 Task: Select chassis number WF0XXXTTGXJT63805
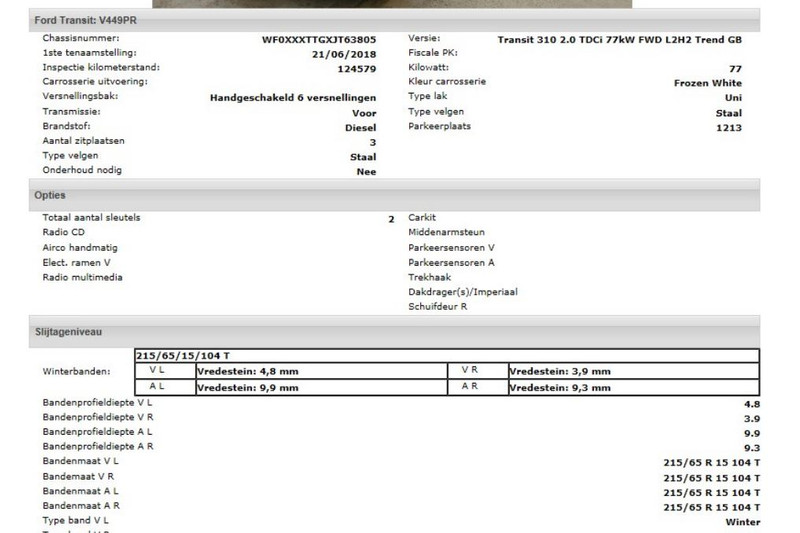pos(319,39)
